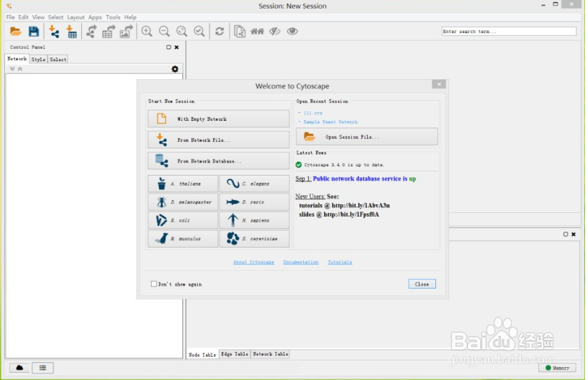The width and height of the screenshot is (588, 380).
Task: Open recent session 111.cys
Action: (313, 113)
